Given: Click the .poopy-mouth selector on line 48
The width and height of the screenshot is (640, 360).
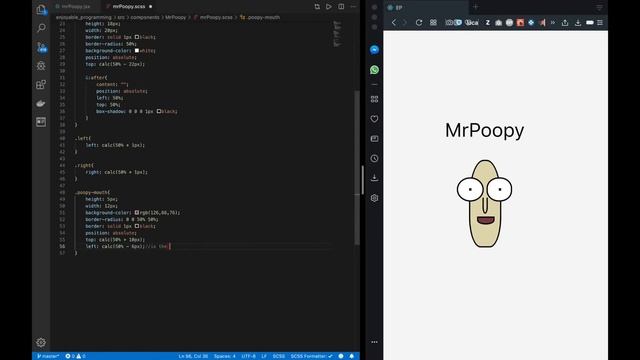Looking at the screenshot, I should [93, 192].
